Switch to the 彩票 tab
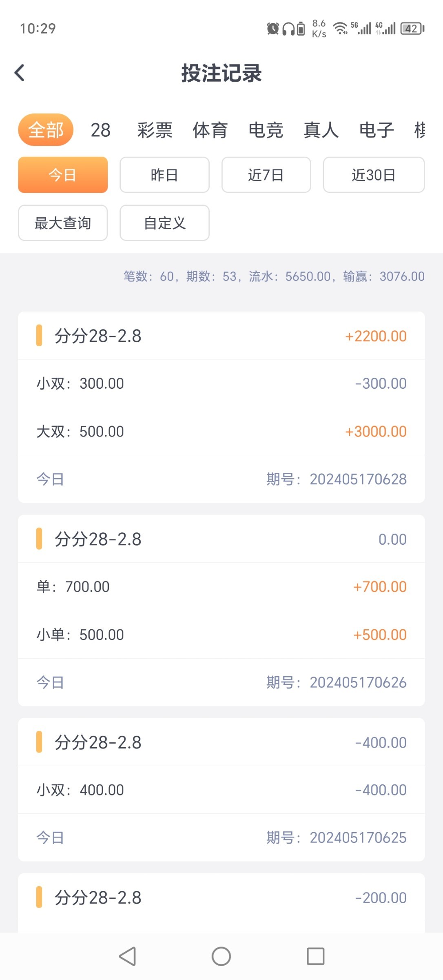Screen dimensions: 443x980 [155, 130]
